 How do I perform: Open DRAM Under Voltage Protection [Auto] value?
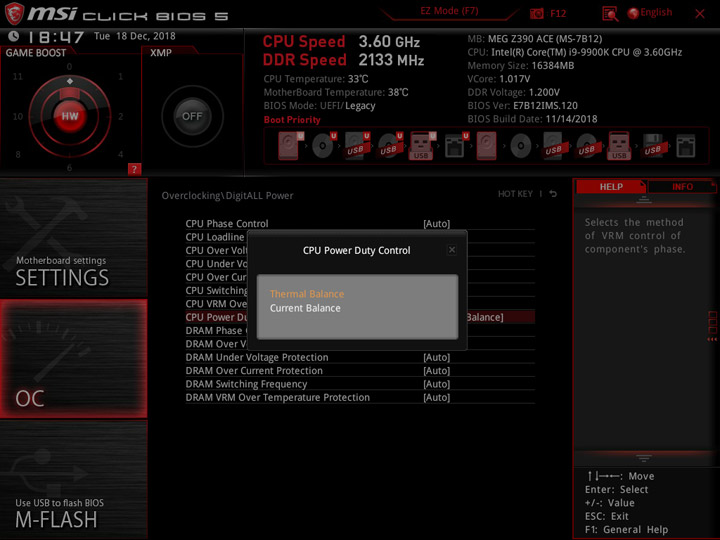pyautogui.click(x=436, y=357)
